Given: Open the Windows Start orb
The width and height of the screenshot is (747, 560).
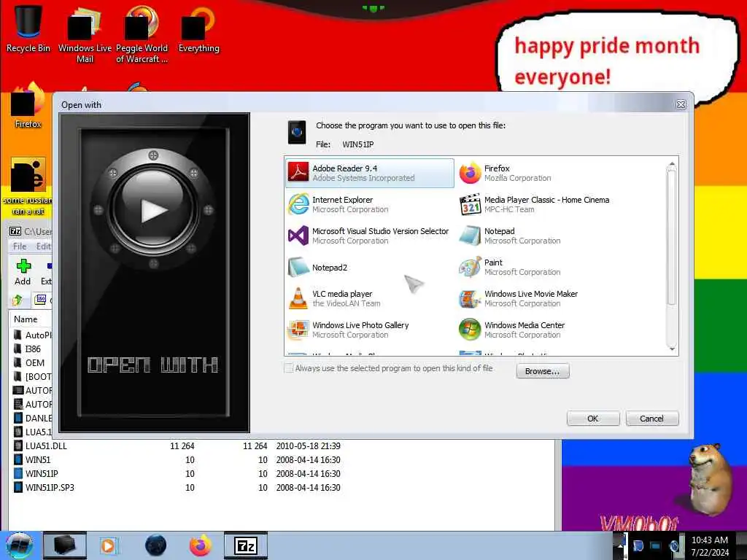Looking at the screenshot, I should point(19,545).
